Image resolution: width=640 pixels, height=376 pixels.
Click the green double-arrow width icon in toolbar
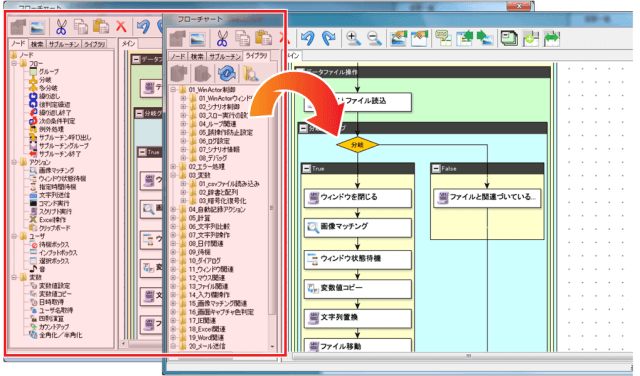pyautogui.click(x=552, y=39)
